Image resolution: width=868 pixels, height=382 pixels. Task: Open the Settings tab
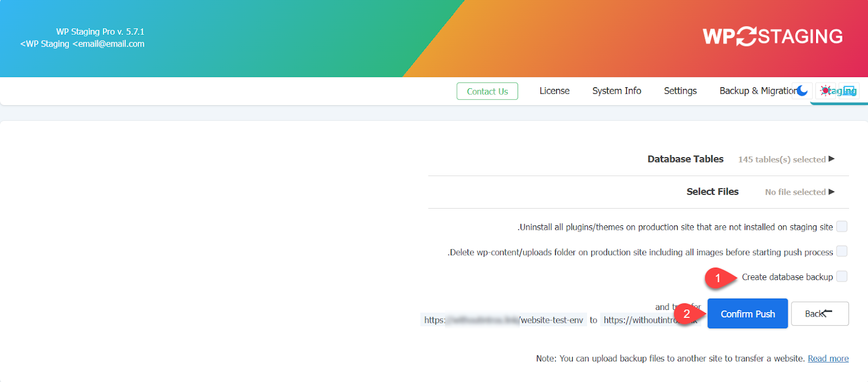pos(680,91)
